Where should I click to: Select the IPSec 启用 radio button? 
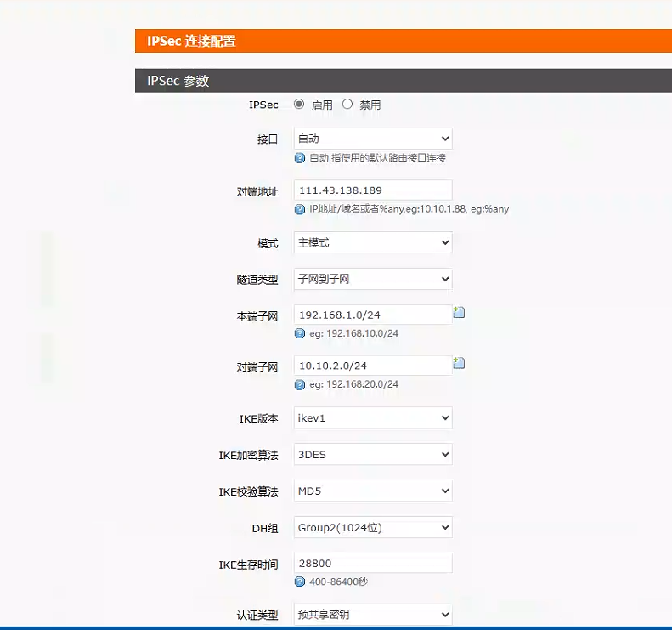click(299, 105)
